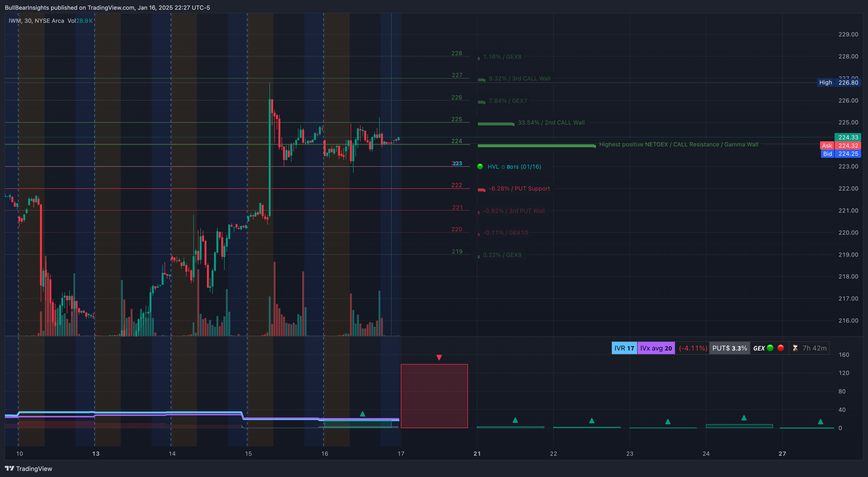This screenshot has height=477, width=868.
Task: Click the 2nd CALL Wall green bar
Action: (496, 124)
